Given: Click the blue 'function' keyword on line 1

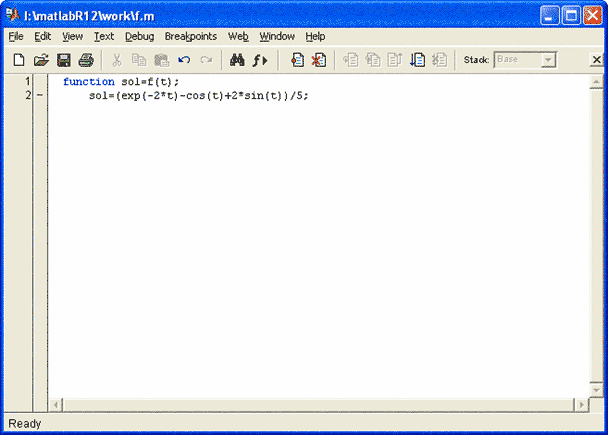Looking at the screenshot, I should point(89,81).
